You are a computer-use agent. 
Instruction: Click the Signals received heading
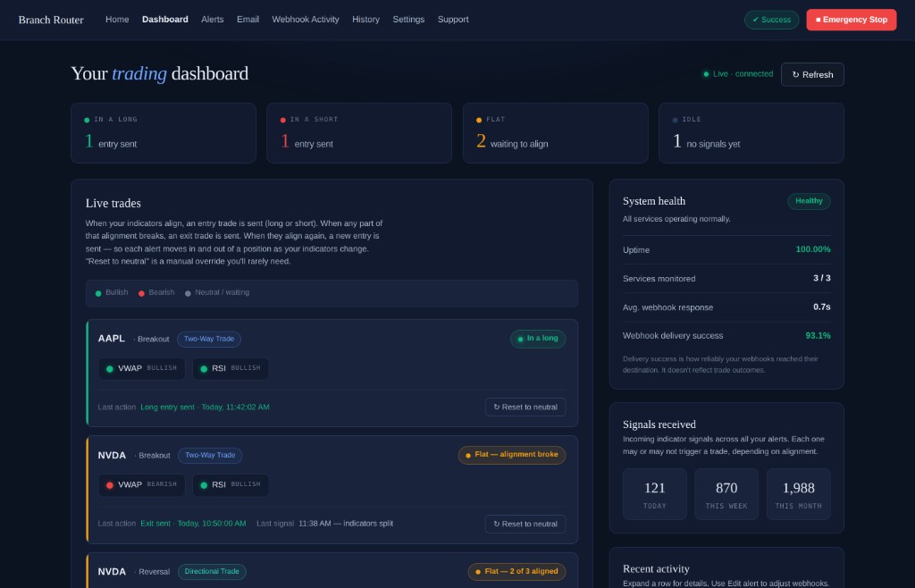click(x=659, y=424)
